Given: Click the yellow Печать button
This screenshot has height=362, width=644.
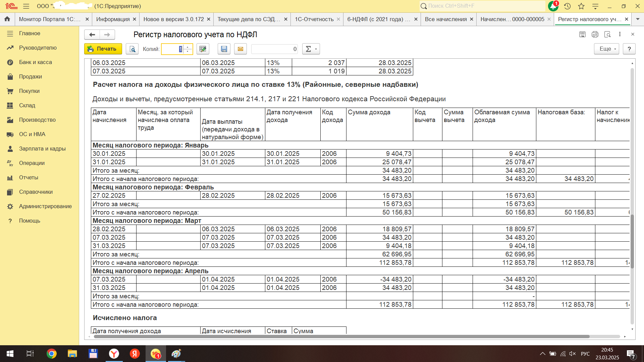Looking at the screenshot, I should click(x=102, y=49).
